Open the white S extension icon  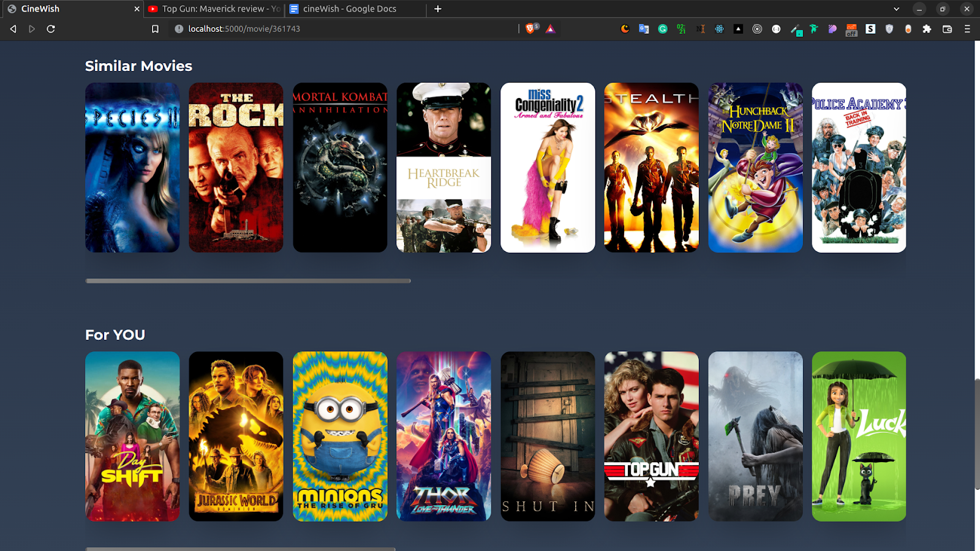point(870,29)
